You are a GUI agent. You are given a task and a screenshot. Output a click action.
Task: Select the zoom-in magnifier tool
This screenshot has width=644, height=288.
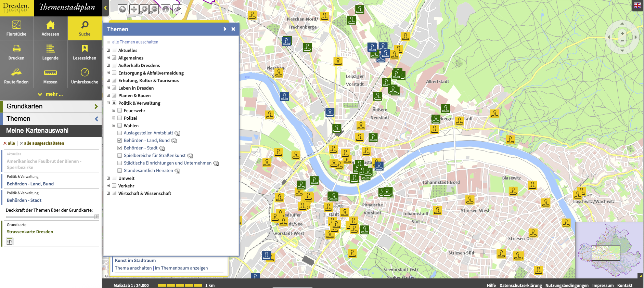(144, 9)
